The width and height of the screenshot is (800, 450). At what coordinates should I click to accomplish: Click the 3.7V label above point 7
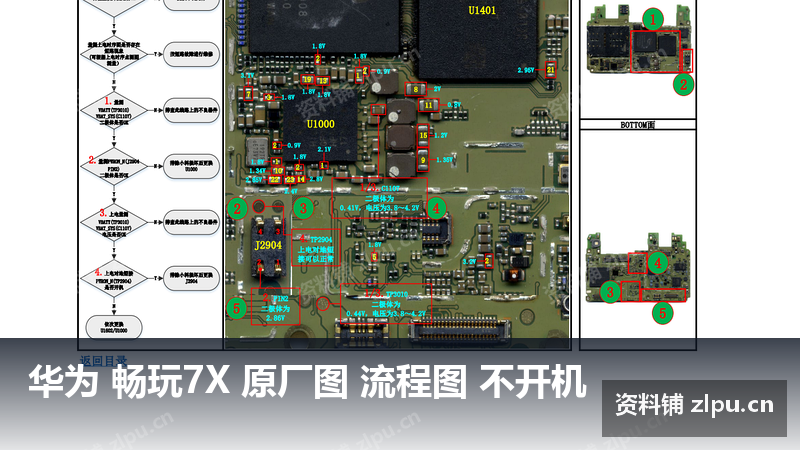tap(247, 76)
